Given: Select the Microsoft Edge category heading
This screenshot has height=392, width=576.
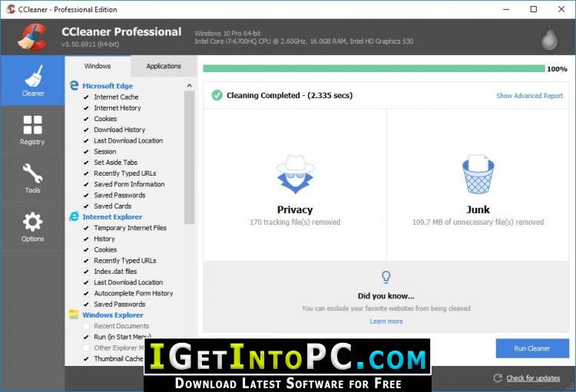Looking at the screenshot, I should pyautogui.click(x=108, y=86).
